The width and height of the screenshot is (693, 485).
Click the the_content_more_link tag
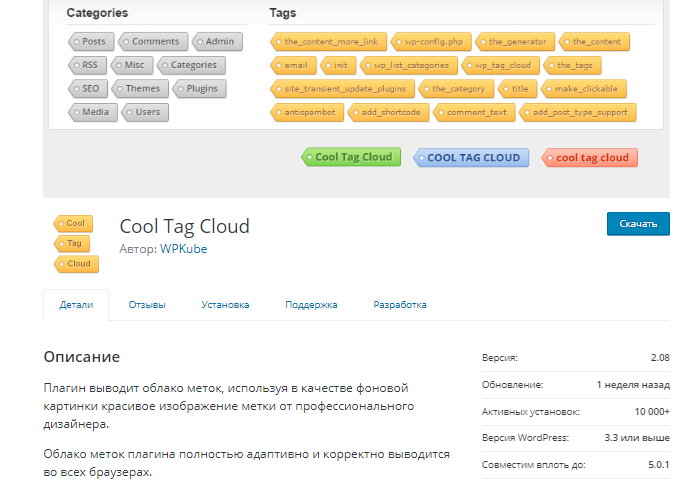pyautogui.click(x=328, y=42)
